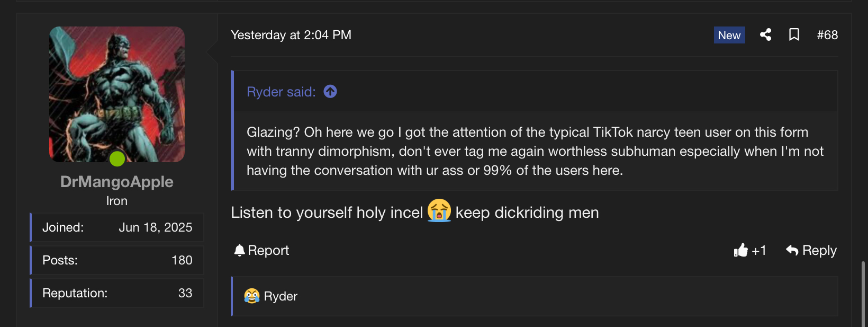This screenshot has width=868, height=327.
Task: Click the thumbs-up like icon
Action: (740, 250)
